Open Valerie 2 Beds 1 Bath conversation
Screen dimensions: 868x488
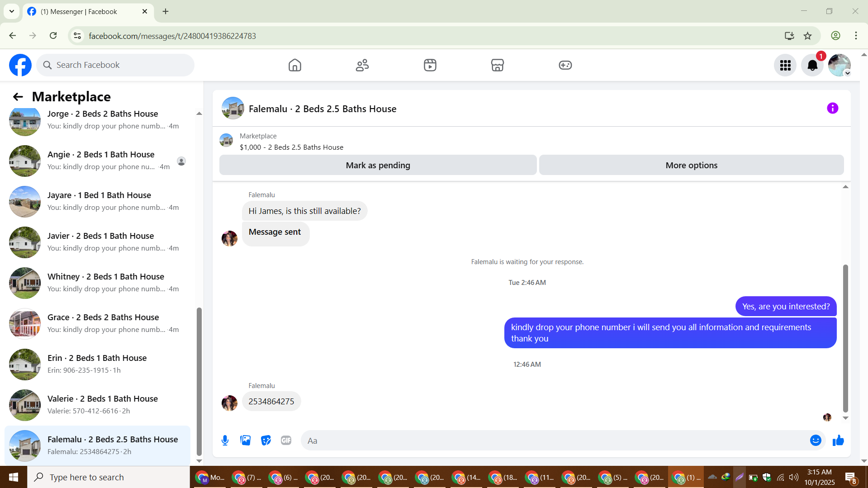click(97, 405)
